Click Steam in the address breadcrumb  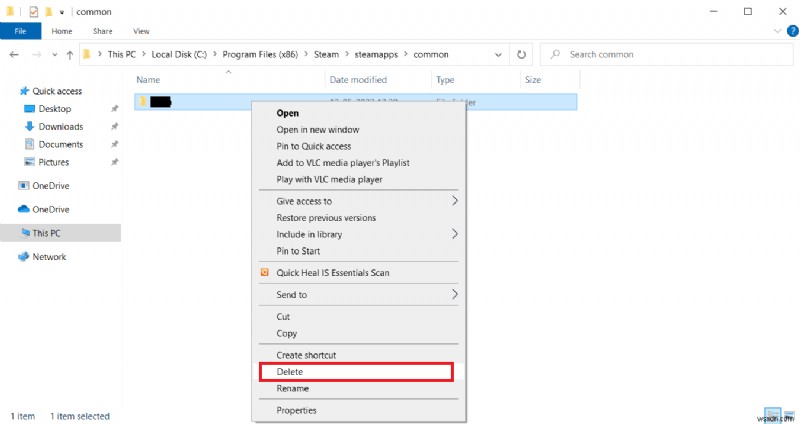[x=326, y=54]
